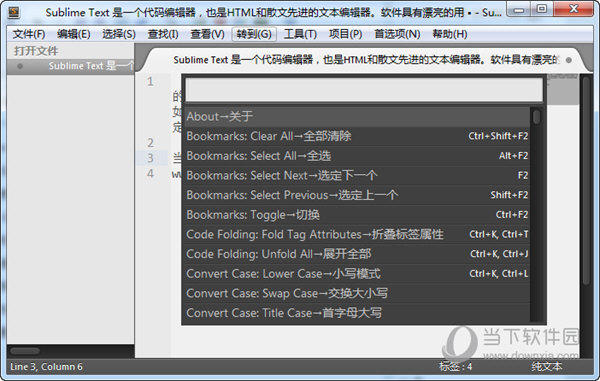The width and height of the screenshot is (600, 381).
Task: Click the editor vertical scrollbar
Action: point(586,182)
